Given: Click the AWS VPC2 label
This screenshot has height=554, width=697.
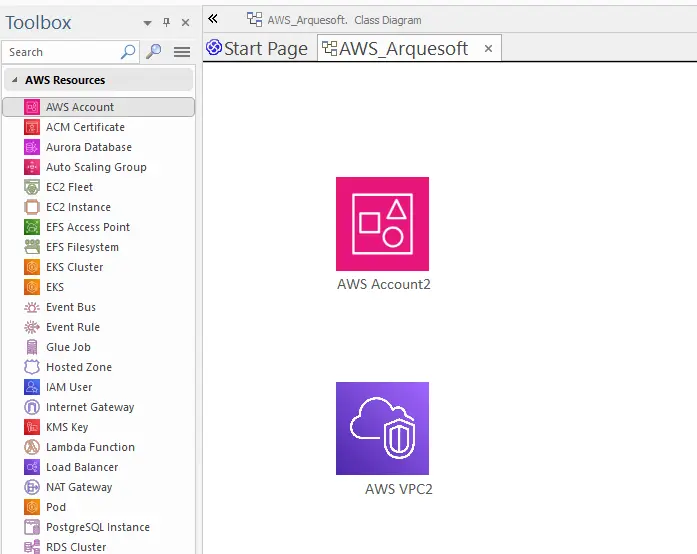Looking at the screenshot, I should pyautogui.click(x=399, y=489).
